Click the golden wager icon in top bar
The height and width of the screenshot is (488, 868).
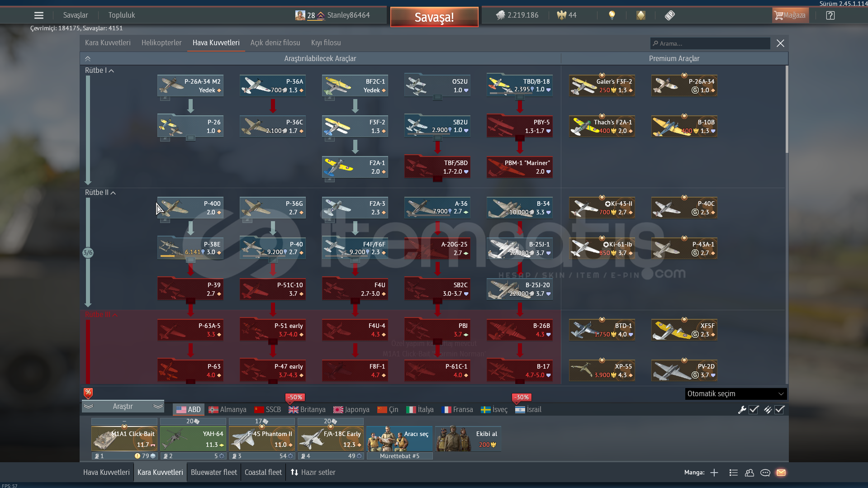641,15
